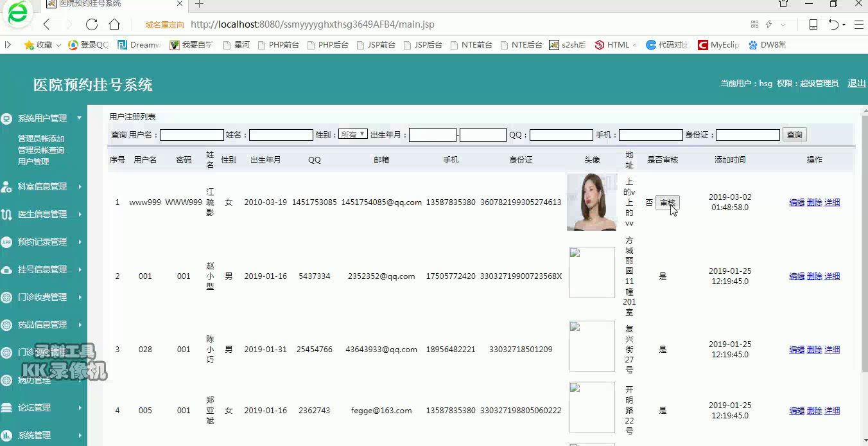Screen dimensions: 868x446
Task: Open the Dreamweaver bookmark
Action: click(x=139, y=45)
